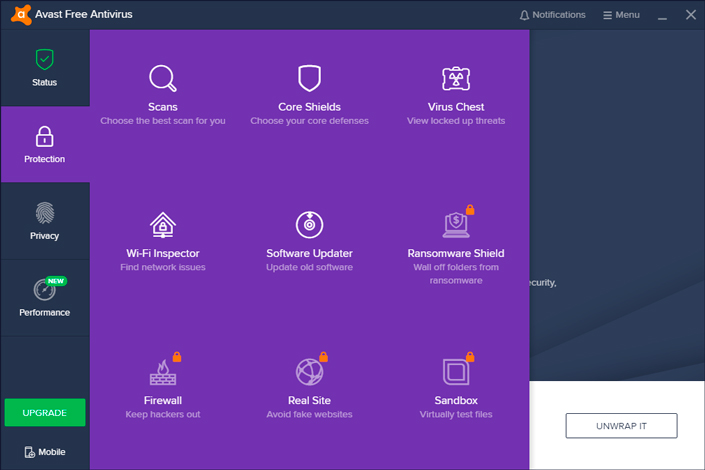Click the Status green shield icon
Image resolution: width=705 pixels, height=470 pixels.
click(x=45, y=59)
